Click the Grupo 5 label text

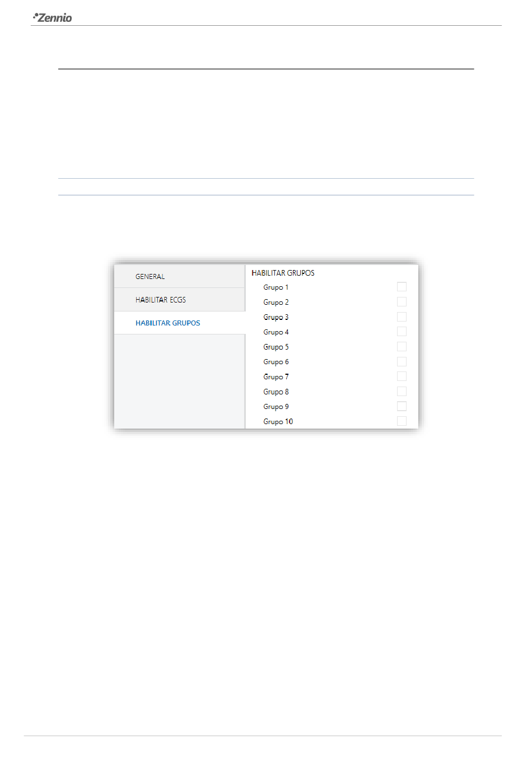click(x=276, y=347)
